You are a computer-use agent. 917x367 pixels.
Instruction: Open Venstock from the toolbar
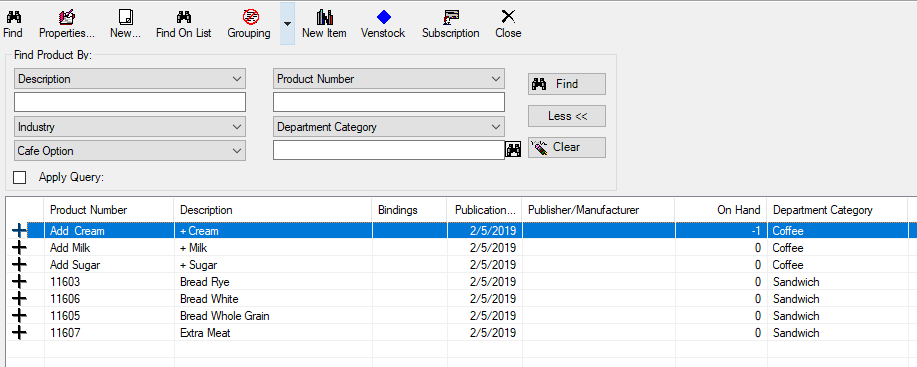point(383,24)
